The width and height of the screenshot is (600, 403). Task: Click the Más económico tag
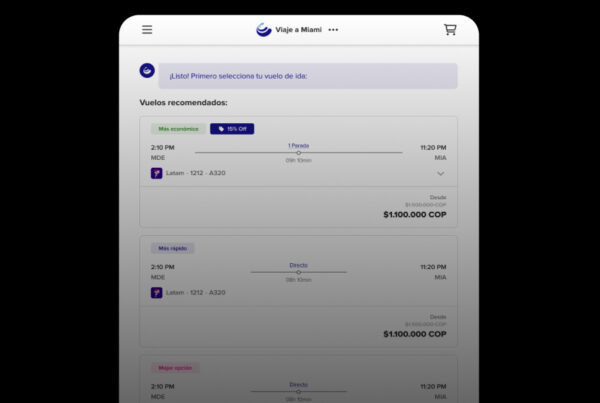click(x=178, y=129)
